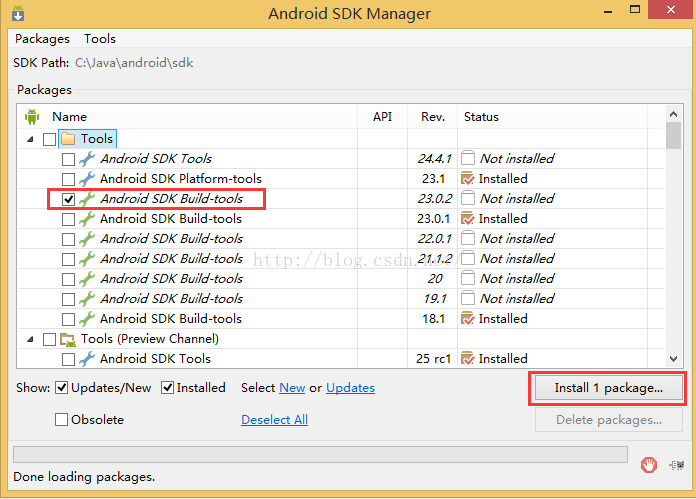The image size is (696, 499).
Task: Check Android SDK Tools 24.4.1 checkbox
Action: 68,159
